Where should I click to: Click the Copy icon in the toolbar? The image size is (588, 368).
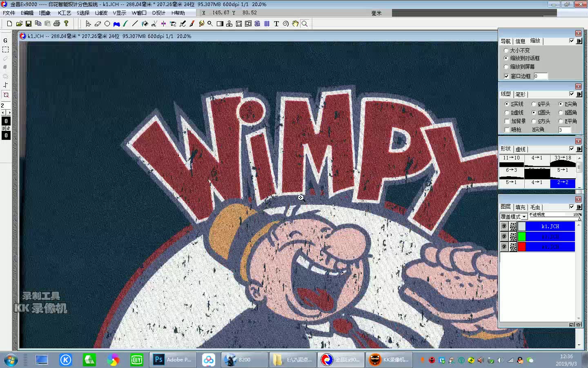point(38,24)
